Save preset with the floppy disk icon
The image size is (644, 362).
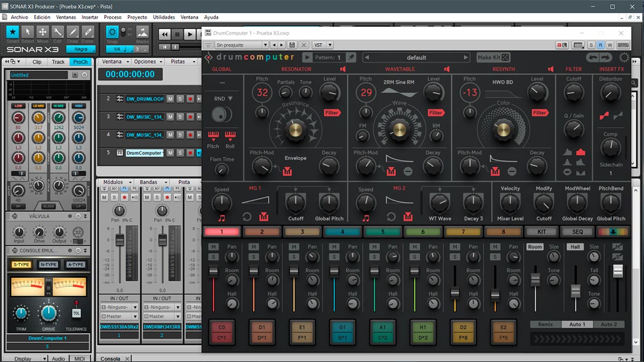pyautogui.click(x=292, y=45)
